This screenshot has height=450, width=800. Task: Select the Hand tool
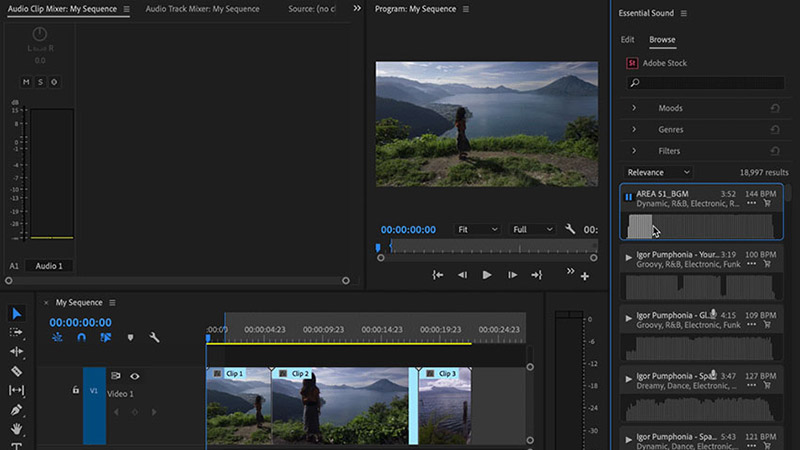point(16,429)
